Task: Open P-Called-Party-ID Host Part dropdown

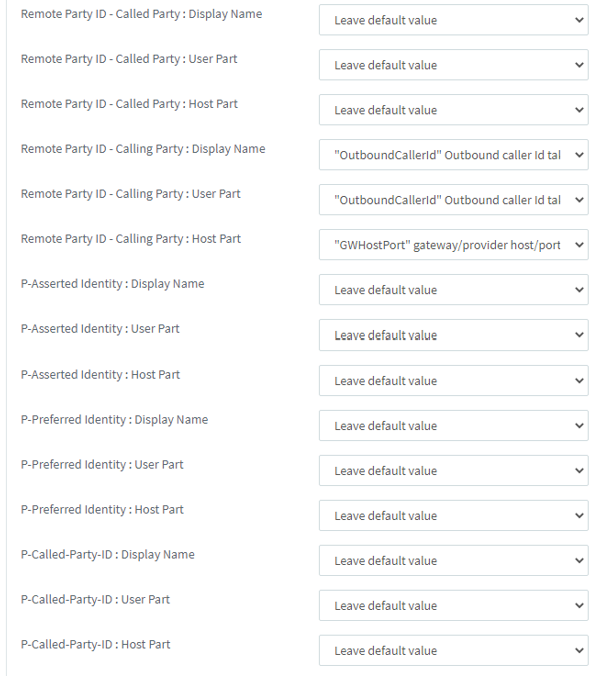Action: [453, 650]
